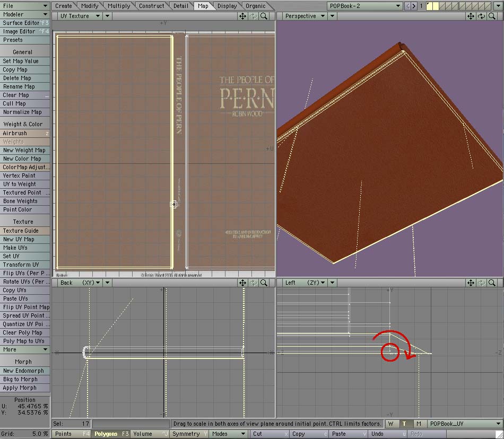Screen dimensions: 504x439
Task: Open the Modeler dropdown menu
Action: pos(25,14)
